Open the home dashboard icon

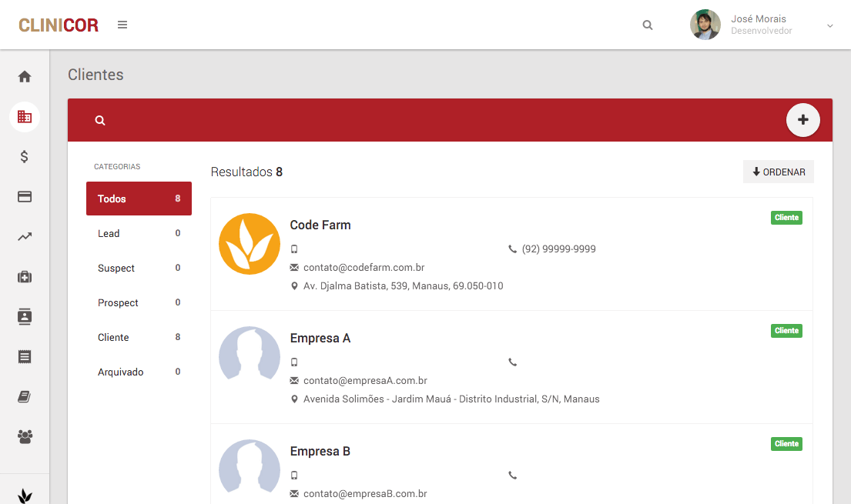point(25,76)
